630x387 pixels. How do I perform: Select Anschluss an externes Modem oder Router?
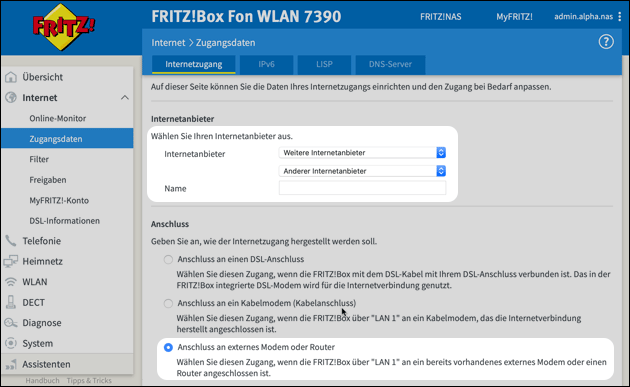[x=168, y=347]
